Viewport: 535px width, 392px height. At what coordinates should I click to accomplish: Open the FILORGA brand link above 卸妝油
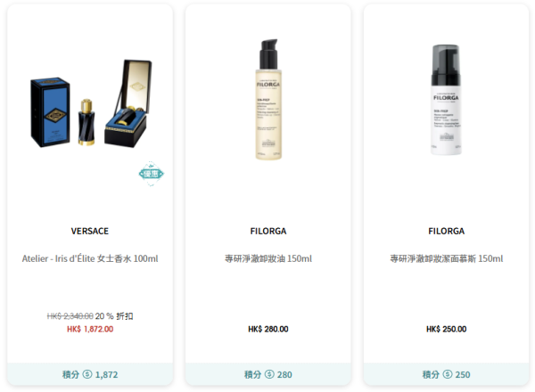pos(268,231)
